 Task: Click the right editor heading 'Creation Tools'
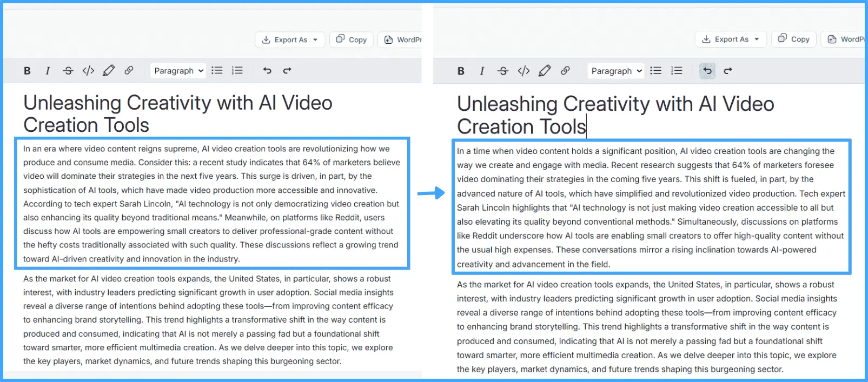pos(521,126)
